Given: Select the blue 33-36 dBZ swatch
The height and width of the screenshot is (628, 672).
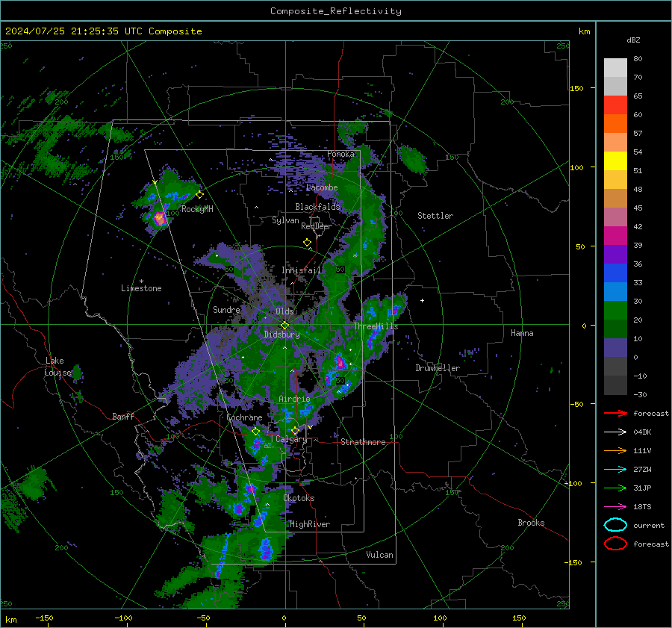Looking at the screenshot, I should click(615, 273).
